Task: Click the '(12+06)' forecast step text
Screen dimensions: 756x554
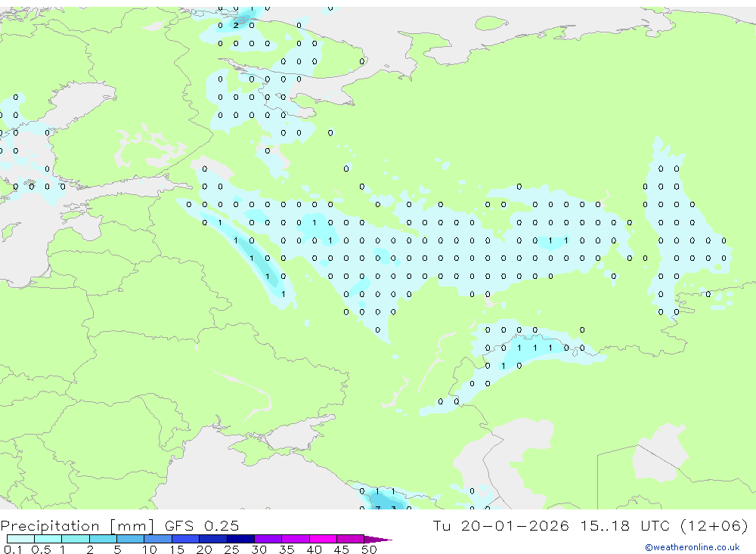Action: click(x=714, y=525)
